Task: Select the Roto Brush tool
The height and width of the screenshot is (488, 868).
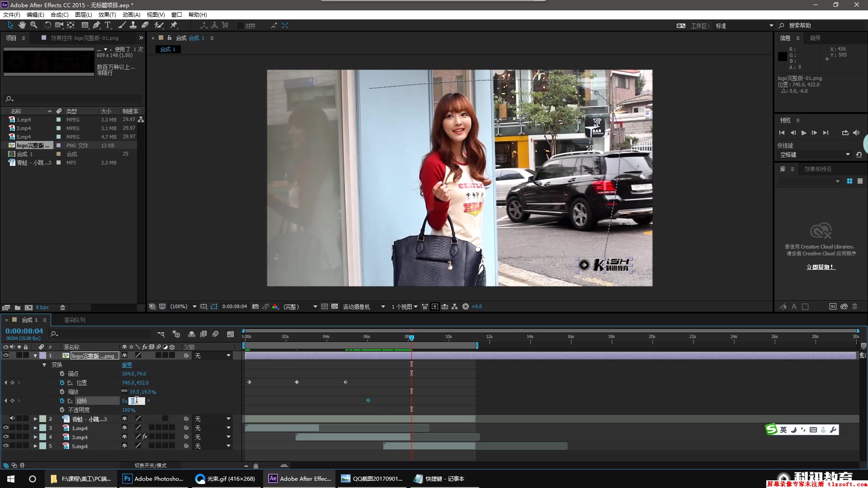Action: 159,25
